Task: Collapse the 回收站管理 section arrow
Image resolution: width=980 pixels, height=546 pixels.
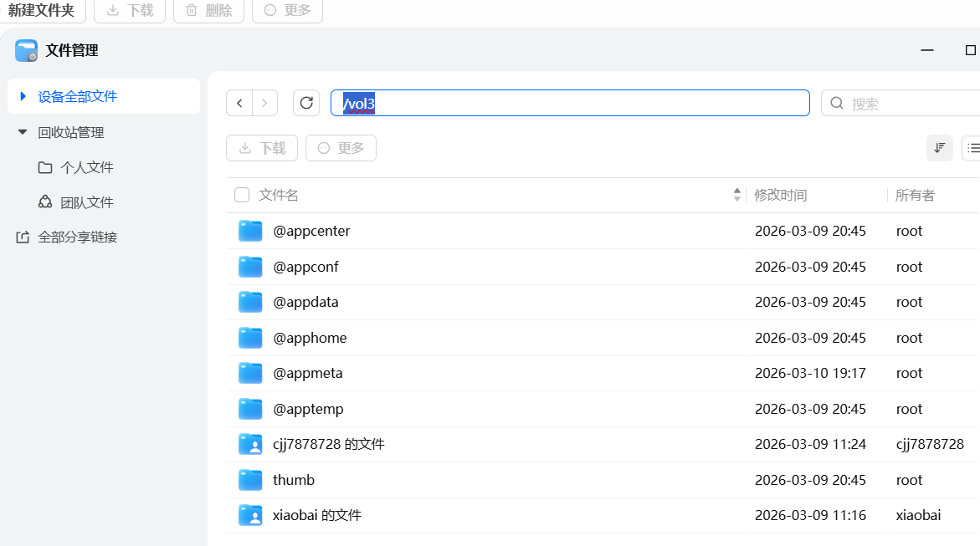Action: (x=23, y=132)
